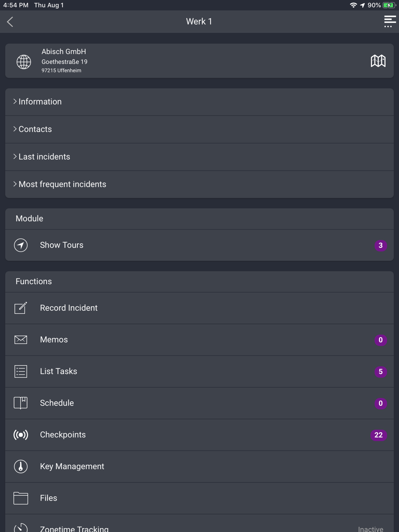Open the top-right overflow menu icon

(390, 21)
